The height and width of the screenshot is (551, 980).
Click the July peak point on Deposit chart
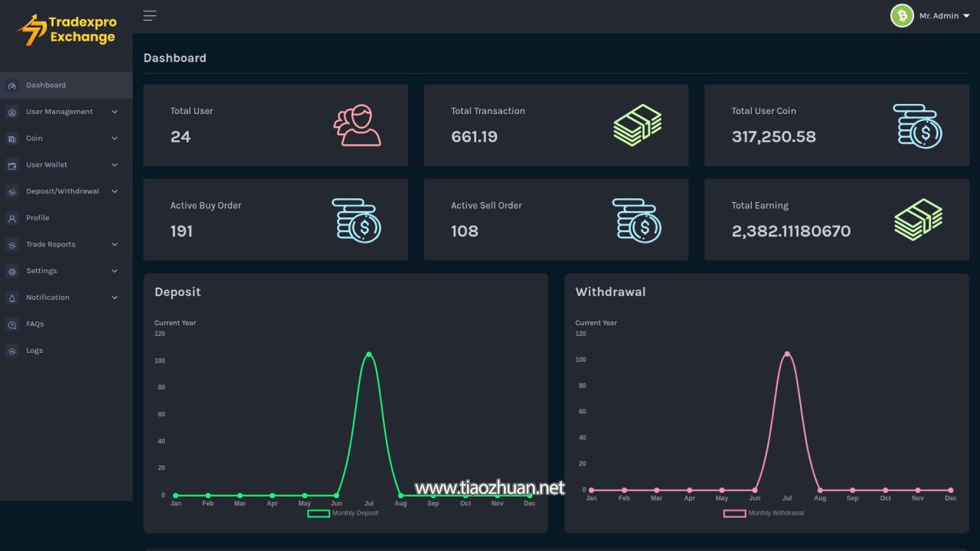click(369, 354)
